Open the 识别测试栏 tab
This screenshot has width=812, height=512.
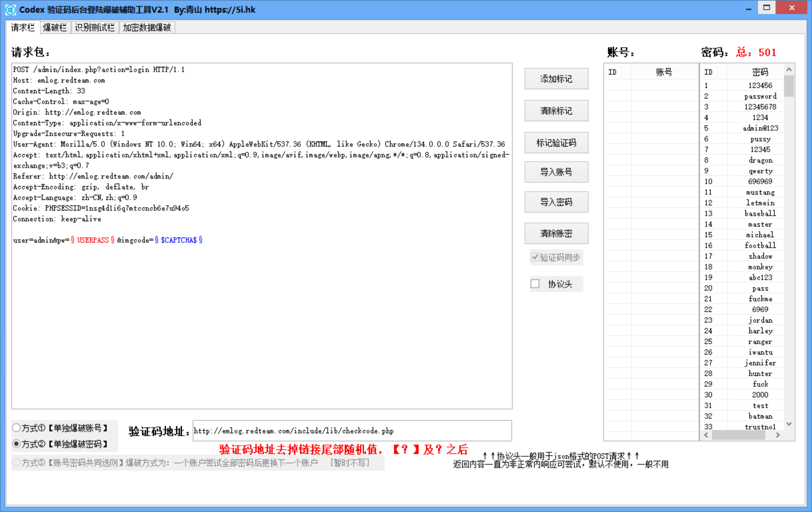click(x=95, y=28)
